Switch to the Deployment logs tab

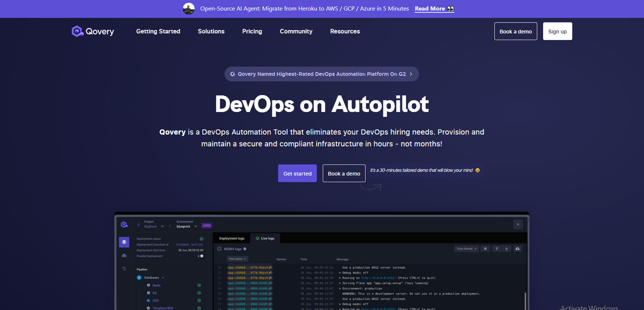point(232,238)
